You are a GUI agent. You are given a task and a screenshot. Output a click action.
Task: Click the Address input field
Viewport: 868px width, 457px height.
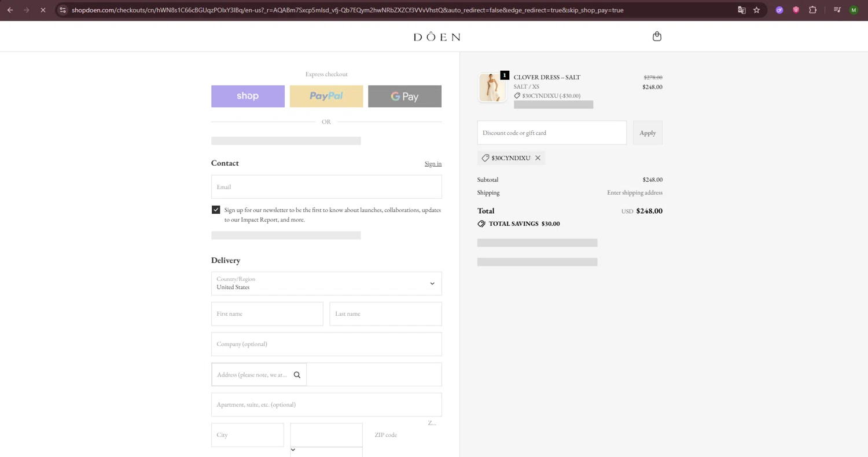pyautogui.click(x=326, y=374)
